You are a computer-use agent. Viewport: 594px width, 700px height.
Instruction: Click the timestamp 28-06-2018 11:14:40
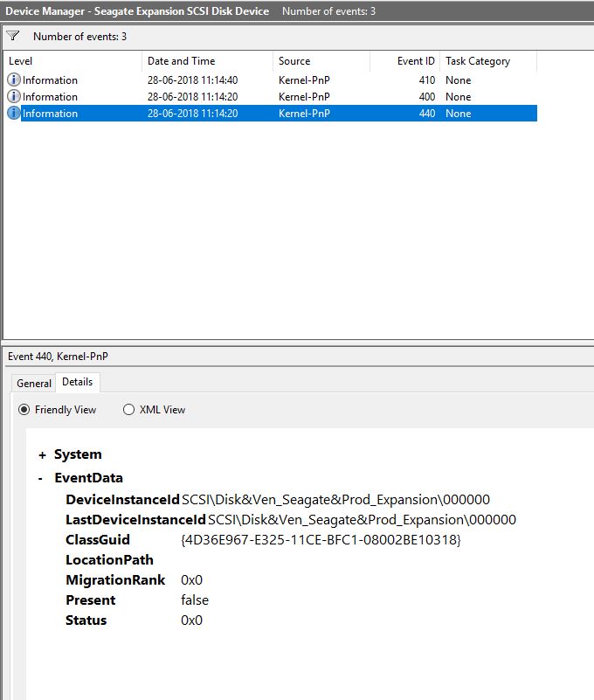pos(192,80)
